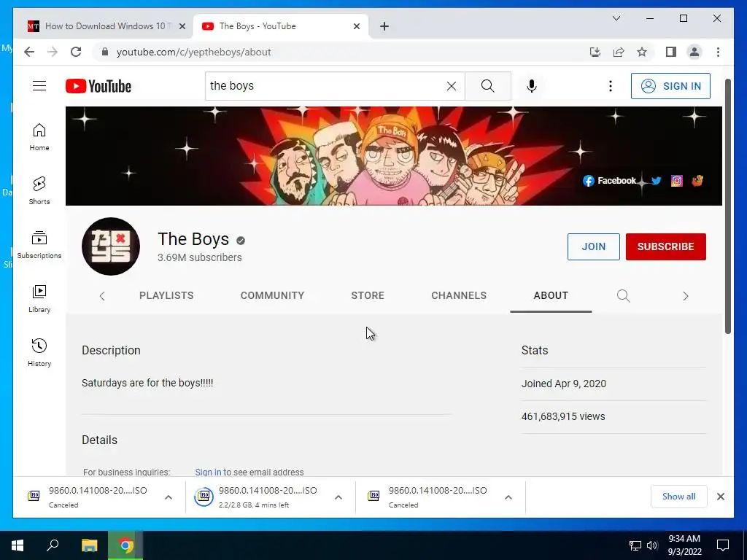This screenshot has height=560, width=747.
Task: Open Windows taskbar search
Action: click(53, 545)
